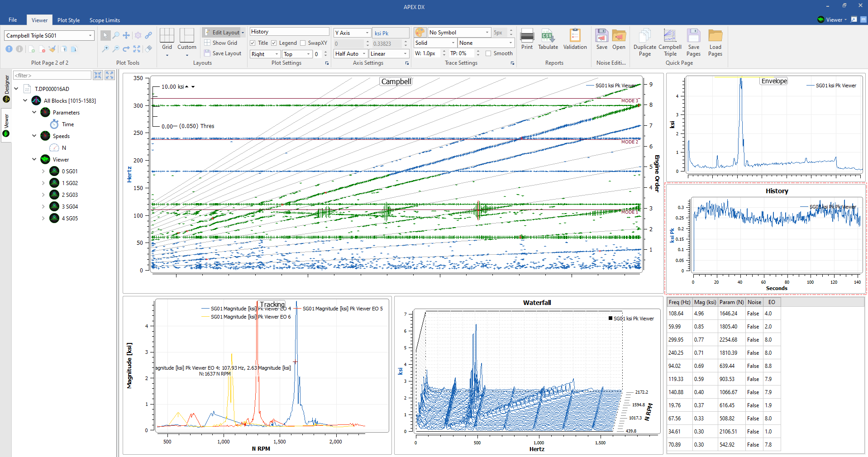Screen dimensions: 868x457
Task: Open the Viewer mode dropdown at top right
Action: tap(832, 19)
